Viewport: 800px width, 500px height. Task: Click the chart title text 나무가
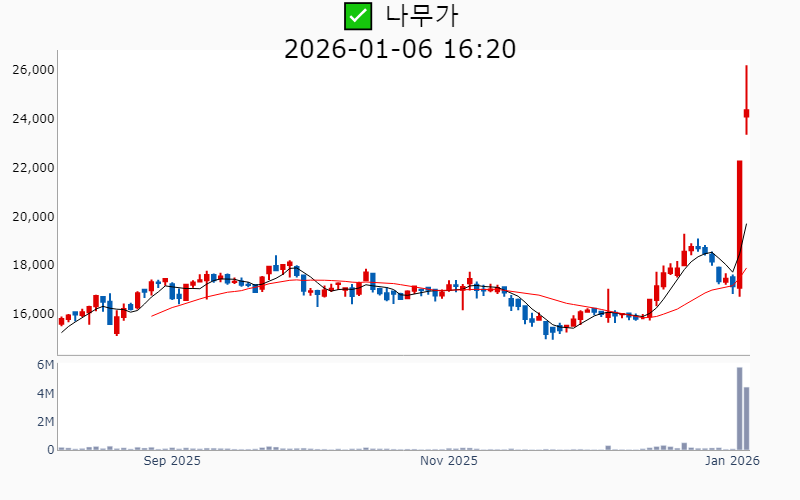422,16
